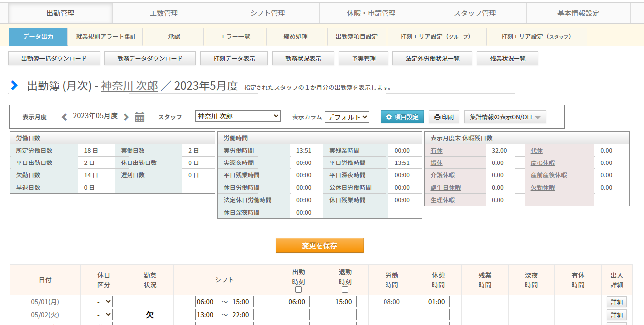
Task: Open 神奈川 次郎 link in page title
Action: coord(129,86)
